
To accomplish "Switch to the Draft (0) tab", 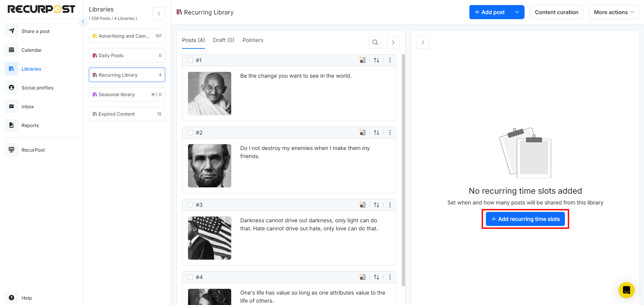I will [224, 40].
